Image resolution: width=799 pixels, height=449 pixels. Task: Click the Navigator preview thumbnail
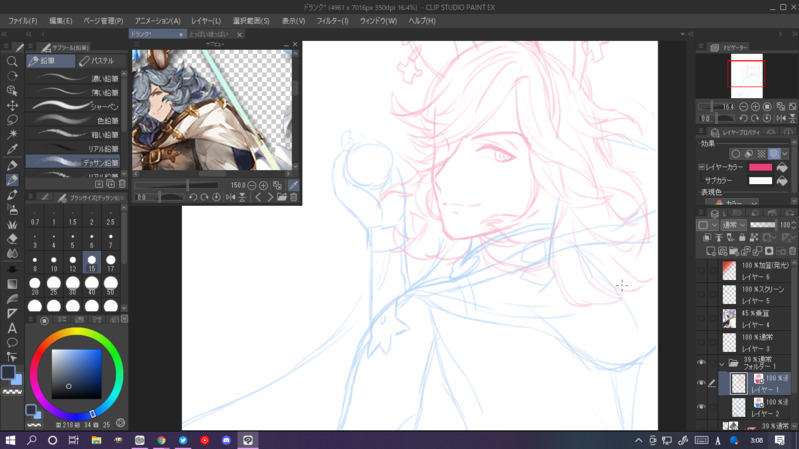click(x=747, y=76)
